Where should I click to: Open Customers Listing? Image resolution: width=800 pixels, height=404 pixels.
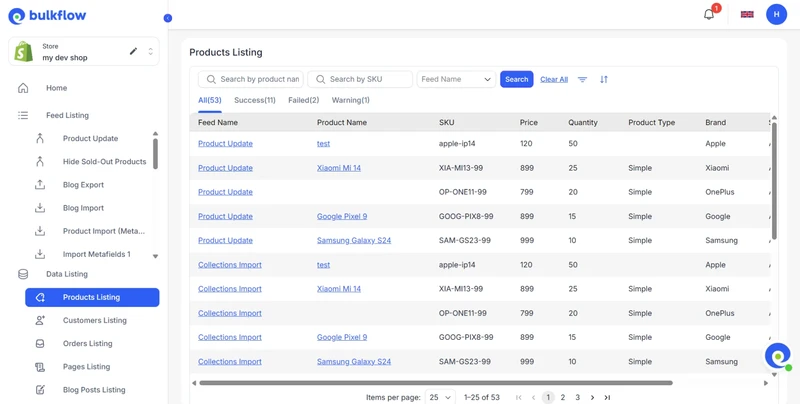click(x=95, y=320)
